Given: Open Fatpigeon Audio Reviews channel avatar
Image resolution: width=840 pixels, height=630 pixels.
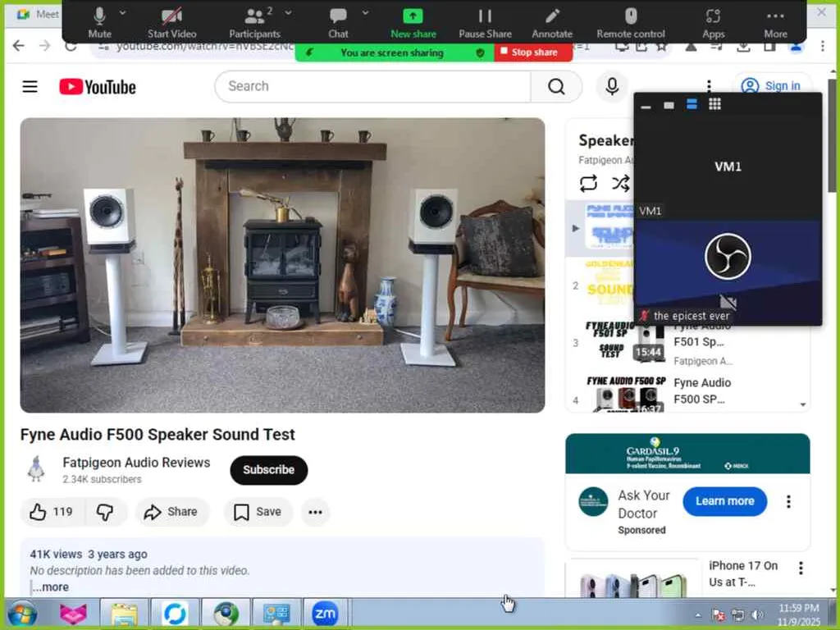Looking at the screenshot, I should coord(36,469).
